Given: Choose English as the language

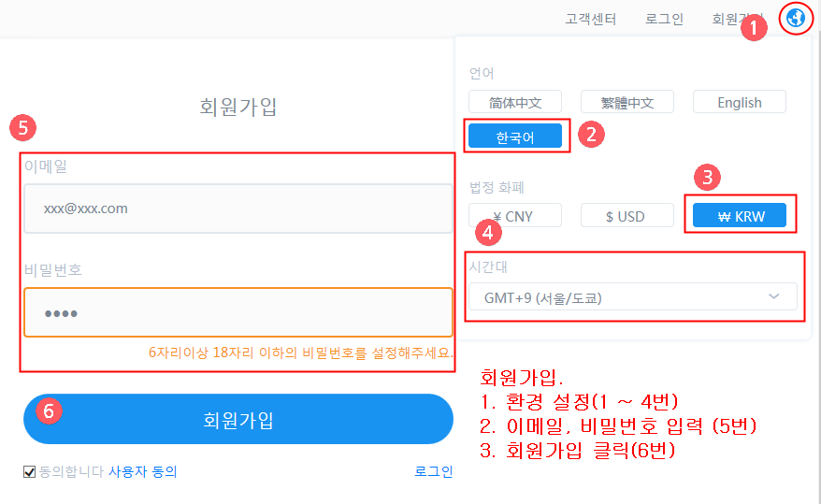Looking at the screenshot, I should point(739,102).
